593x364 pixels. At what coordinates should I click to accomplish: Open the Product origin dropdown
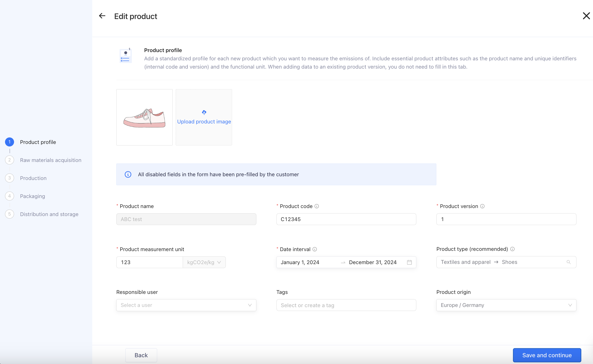click(506, 305)
